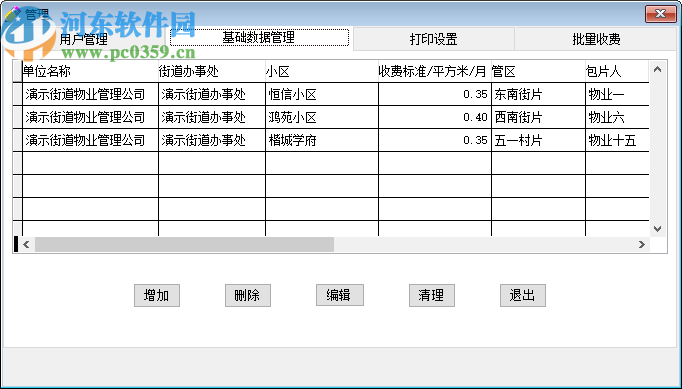
Task: Click 演示街道物业管理公司 in the 恒信小区 row
Action: click(x=90, y=94)
